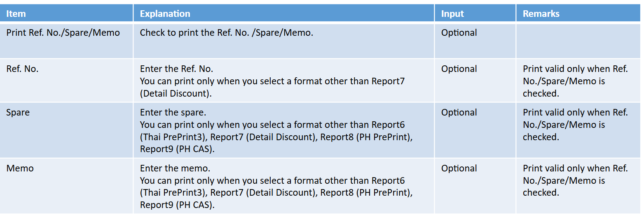Click Optional in the Spare row
This screenshot has height=215, width=644.
(459, 113)
